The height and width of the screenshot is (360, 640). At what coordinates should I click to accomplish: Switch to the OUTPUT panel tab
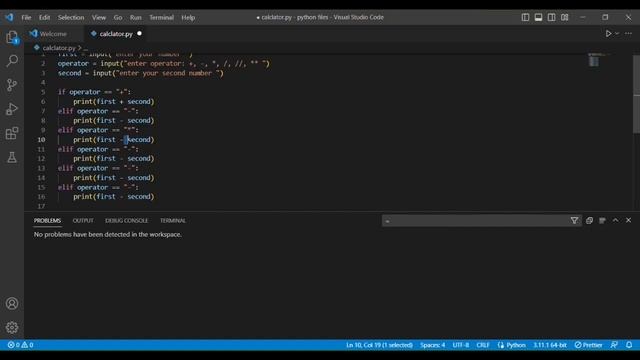83,220
